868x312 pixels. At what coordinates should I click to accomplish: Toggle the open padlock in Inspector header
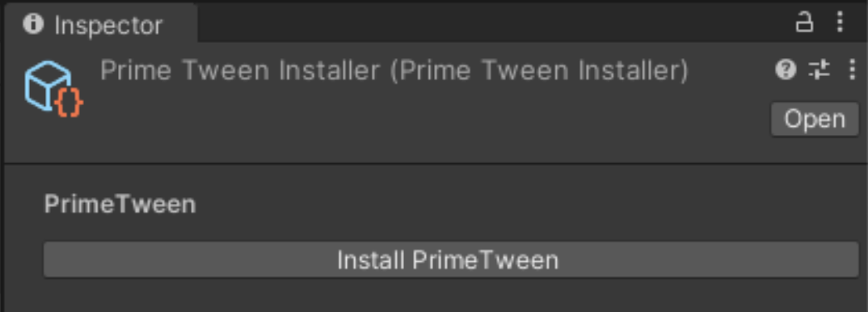click(x=804, y=23)
